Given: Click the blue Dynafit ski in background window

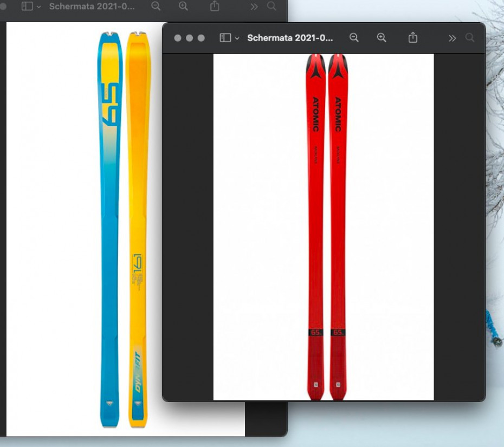Looking at the screenshot, I should pyautogui.click(x=109, y=229).
